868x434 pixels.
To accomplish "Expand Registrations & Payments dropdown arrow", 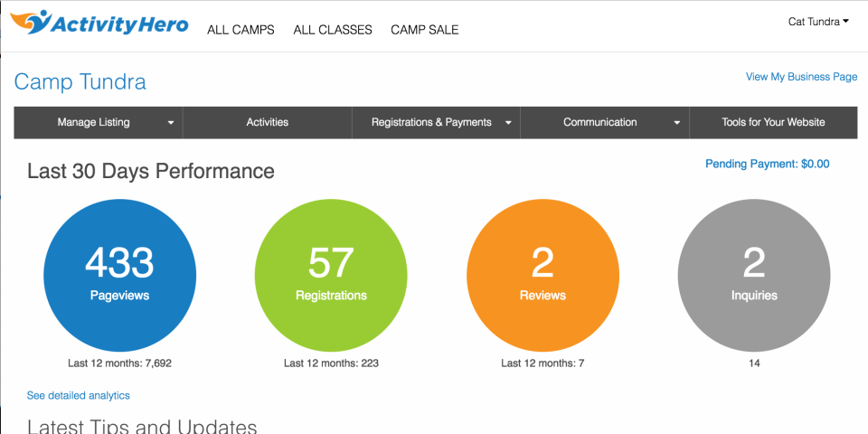I will [x=508, y=123].
